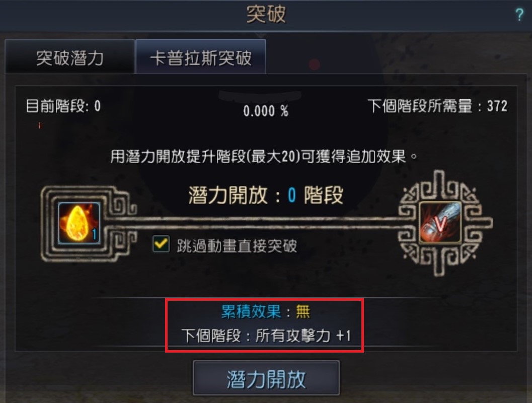Click the 0.000 % progress indicator
Screen dimensions: 532x403
[x=266, y=111]
